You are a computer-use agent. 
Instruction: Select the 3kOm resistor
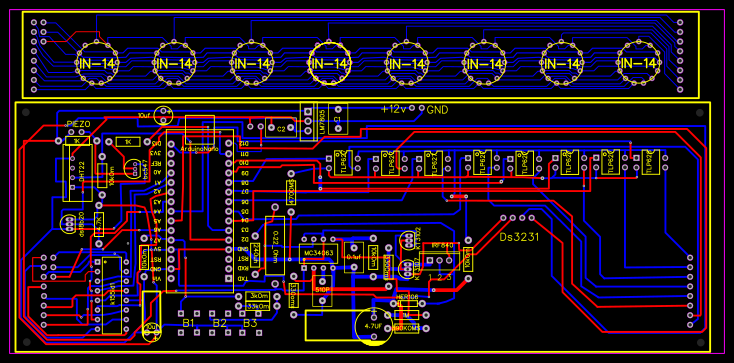tap(258, 296)
